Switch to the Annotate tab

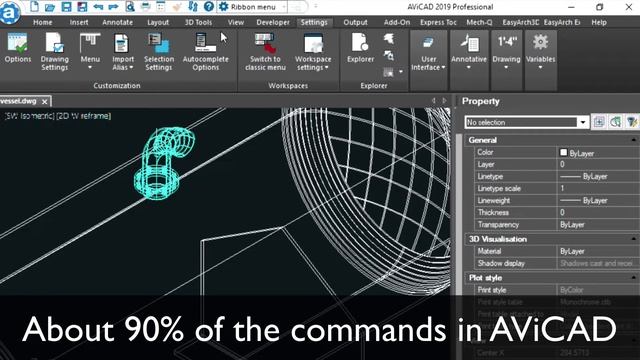(117, 22)
